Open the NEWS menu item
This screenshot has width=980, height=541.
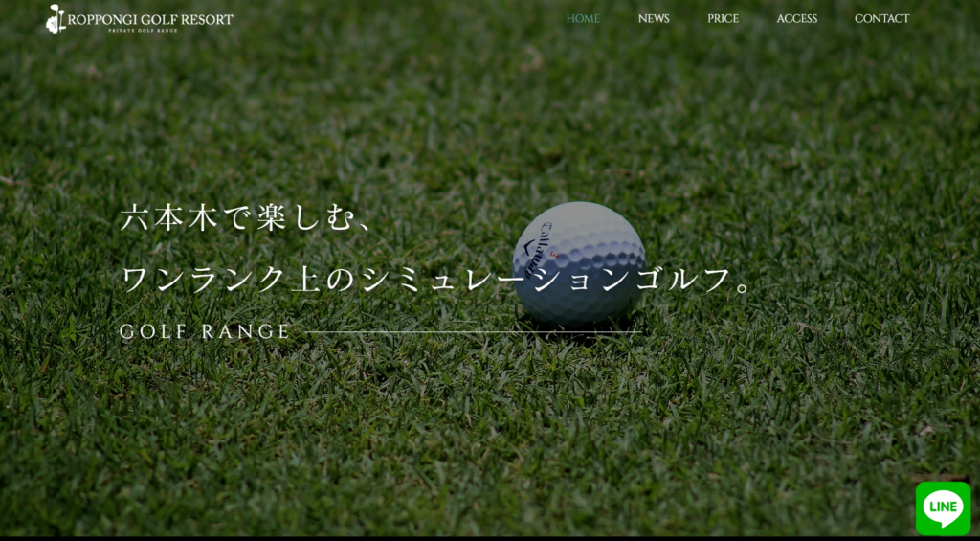click(x=654, y=19)
